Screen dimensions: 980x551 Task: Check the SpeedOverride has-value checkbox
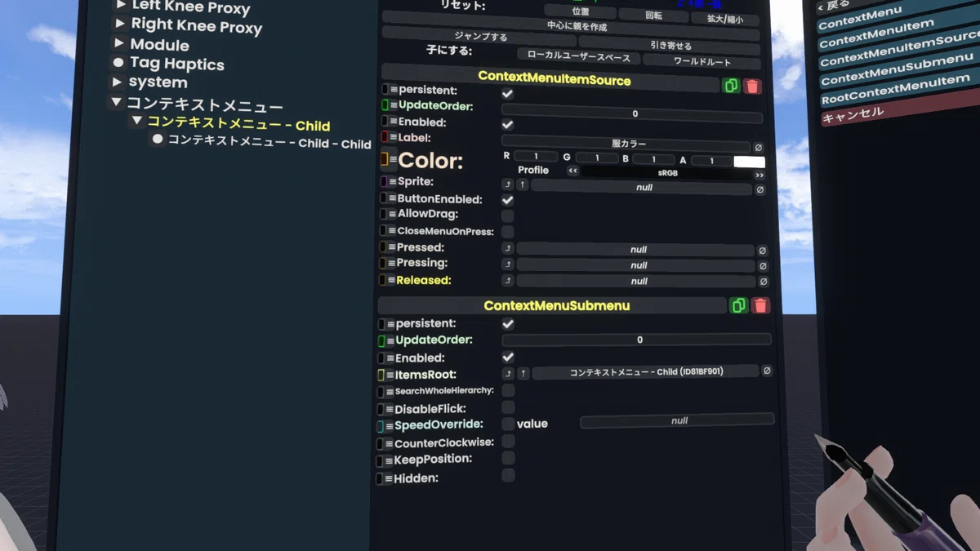[508, 424]
